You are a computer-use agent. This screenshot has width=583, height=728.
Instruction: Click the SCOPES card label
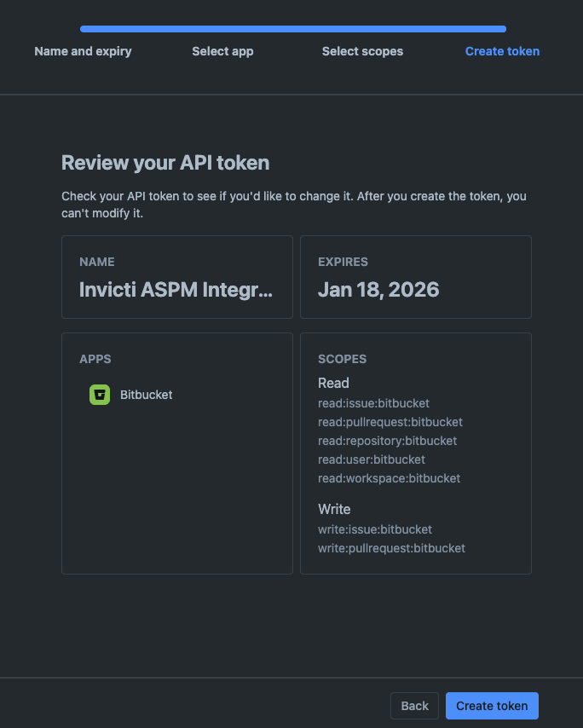342,359
